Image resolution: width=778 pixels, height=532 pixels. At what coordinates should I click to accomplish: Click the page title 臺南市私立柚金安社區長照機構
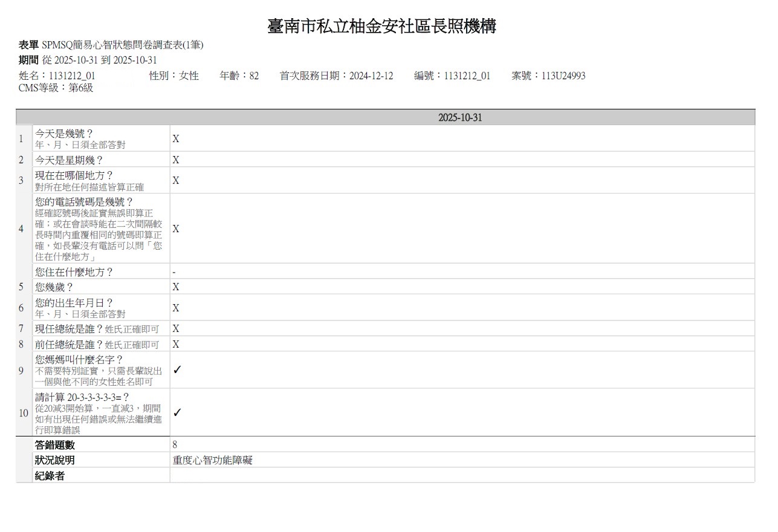pos(382,27)
